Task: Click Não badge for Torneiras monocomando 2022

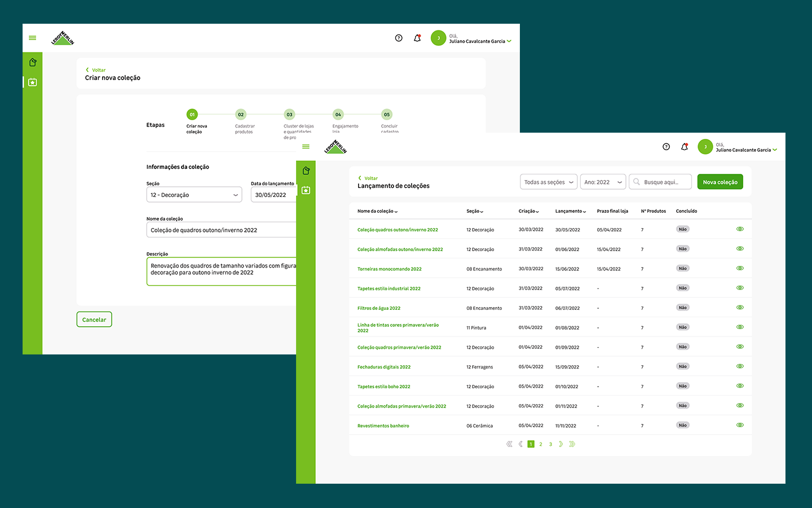Action: pyautogui.click(x=683, y=268)
